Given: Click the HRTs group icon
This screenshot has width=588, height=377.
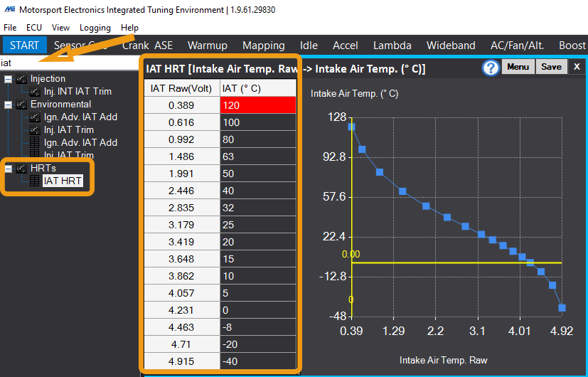Looking at the screenshot, I should (x=21, y=168).
